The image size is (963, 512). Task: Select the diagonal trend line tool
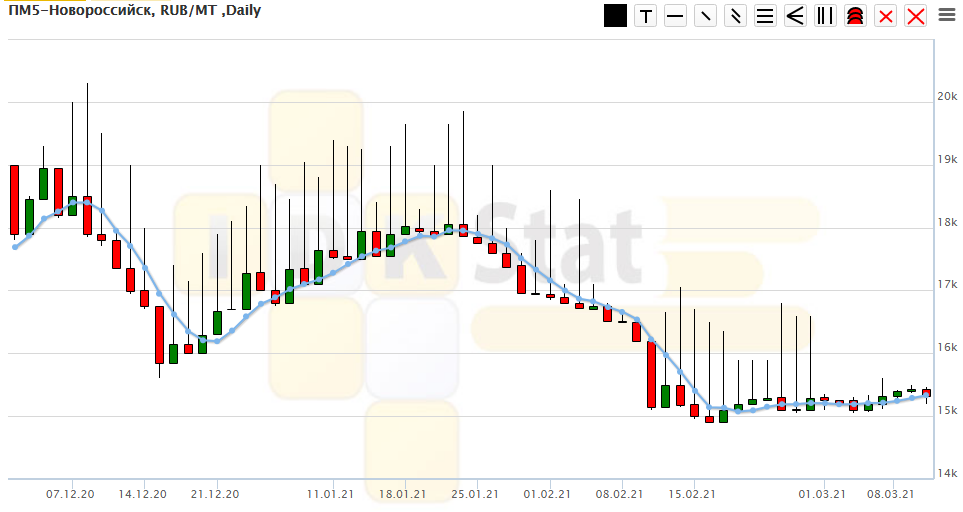(706, 16)
